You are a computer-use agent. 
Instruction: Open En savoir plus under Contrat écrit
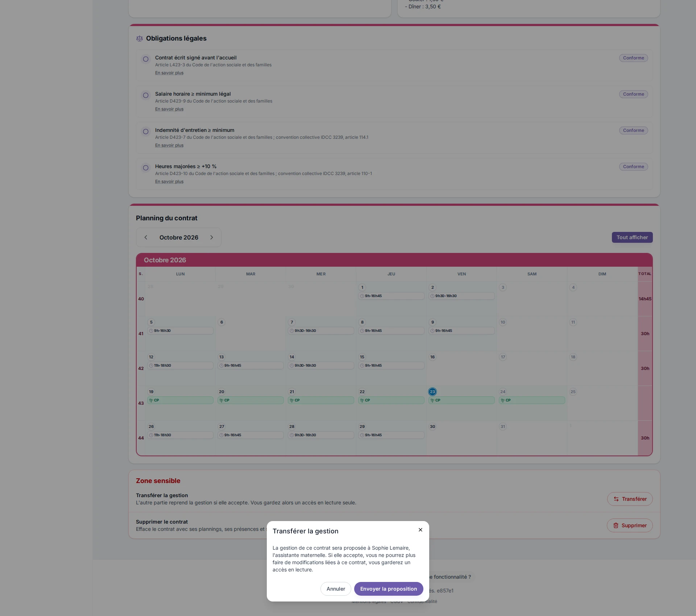click(x=169, y=73)
